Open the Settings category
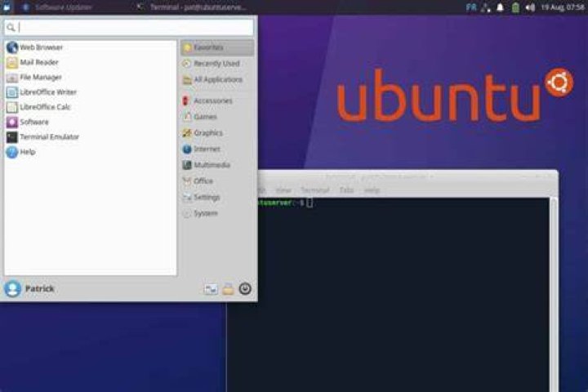The width and height of the screenshot is (588, 392). point(217,198)
